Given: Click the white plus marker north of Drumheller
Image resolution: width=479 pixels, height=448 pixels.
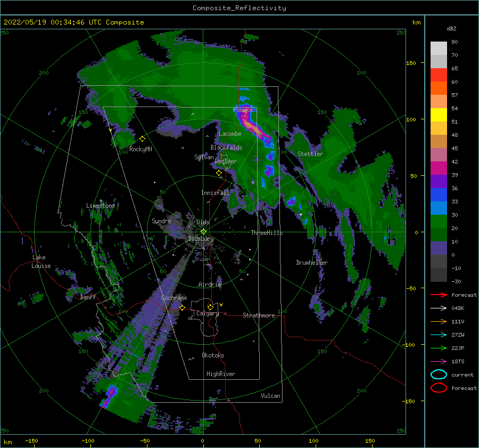Looking at the screenshot, I should coord(301,214).
